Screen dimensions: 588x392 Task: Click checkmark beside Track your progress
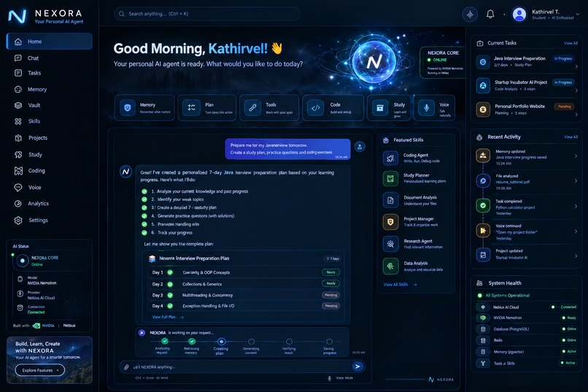[x=144, y=233]
